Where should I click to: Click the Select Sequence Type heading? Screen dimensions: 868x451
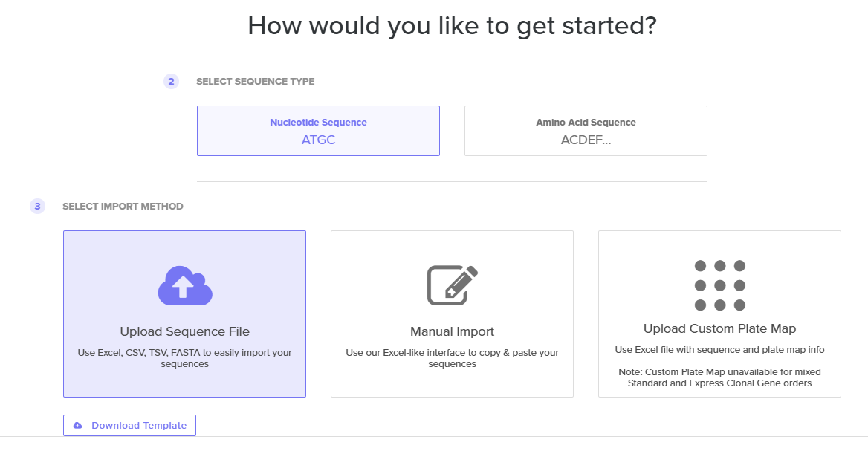[255, 81]
